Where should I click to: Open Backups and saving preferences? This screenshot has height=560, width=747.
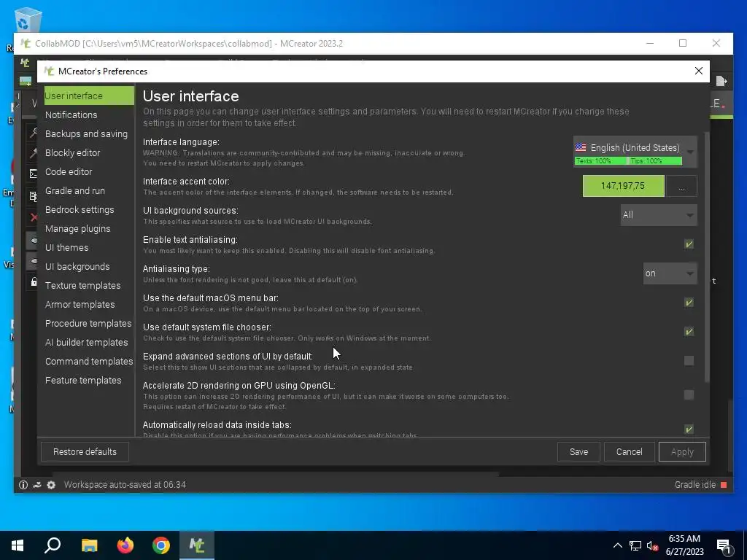pyautogui.click(x=86, y=134)
